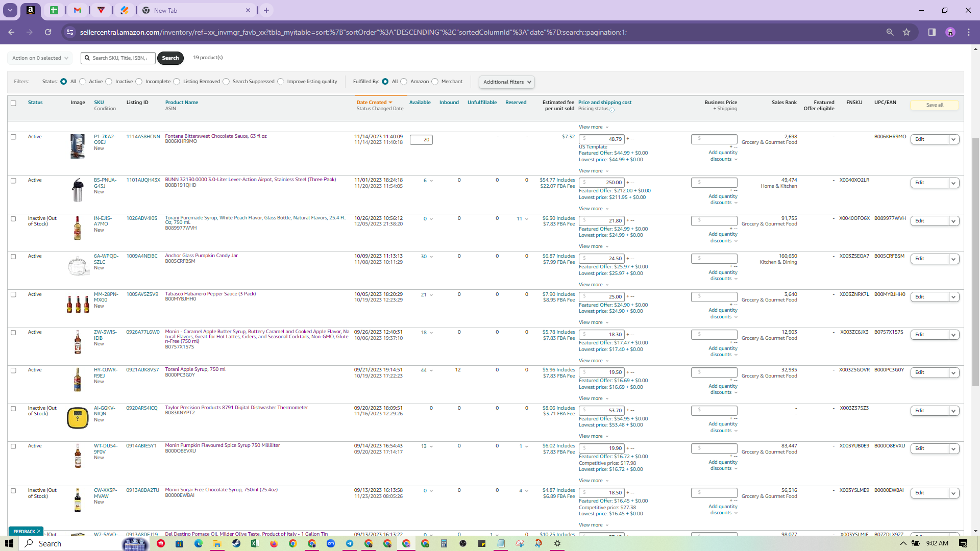
Task: Choose the Listing Removed status filter
Action: pyautogui.click(x=177, y=82)
